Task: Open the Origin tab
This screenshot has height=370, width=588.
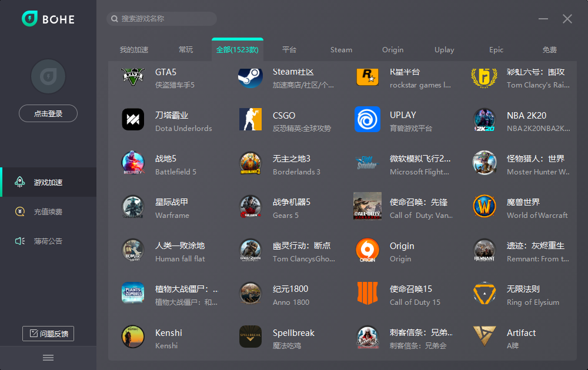Action: tap(393, 50)
